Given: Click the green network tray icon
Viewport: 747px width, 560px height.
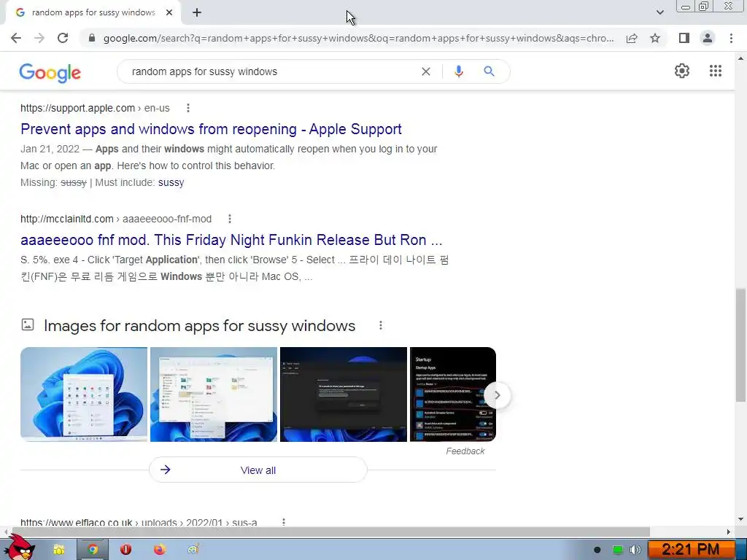Looking at the screenshot, I should (x=617, y=550).
